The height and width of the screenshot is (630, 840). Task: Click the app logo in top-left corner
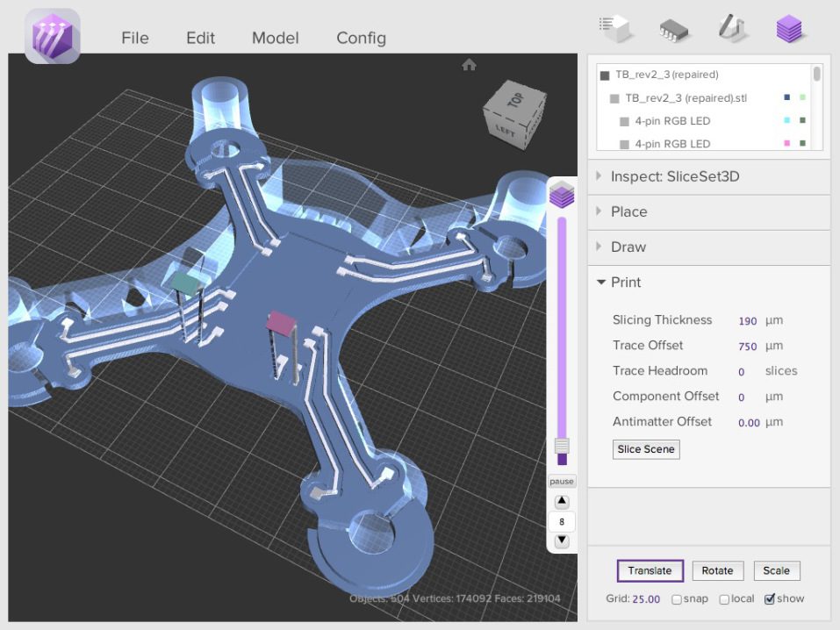coord(51,35)
